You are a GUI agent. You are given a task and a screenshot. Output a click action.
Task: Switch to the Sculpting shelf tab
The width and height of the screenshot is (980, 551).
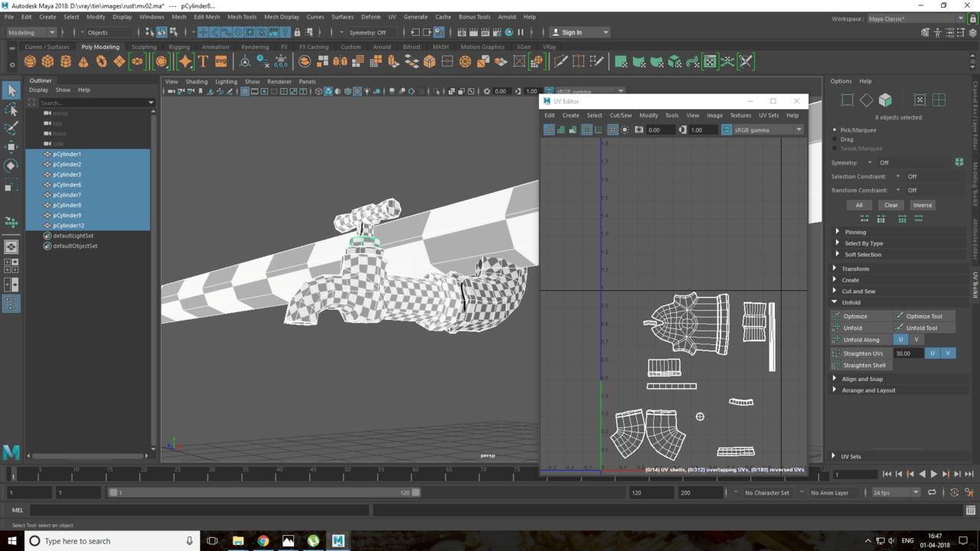[x=143, y=47]
